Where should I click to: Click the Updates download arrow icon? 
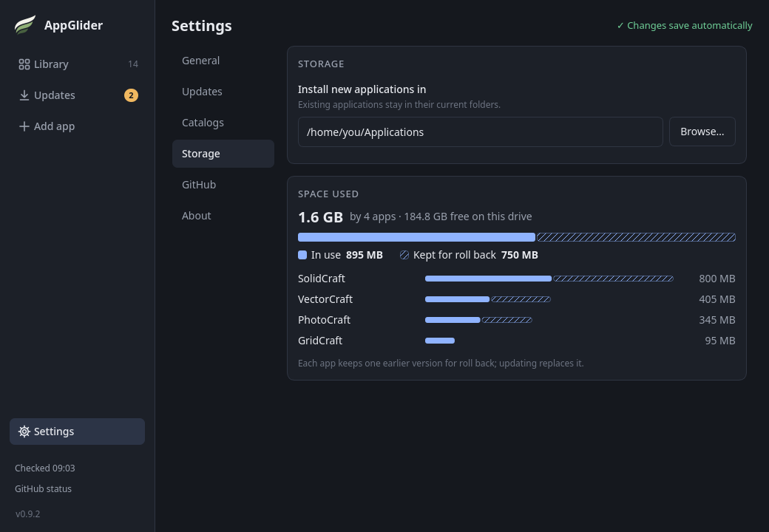[24, 95]
